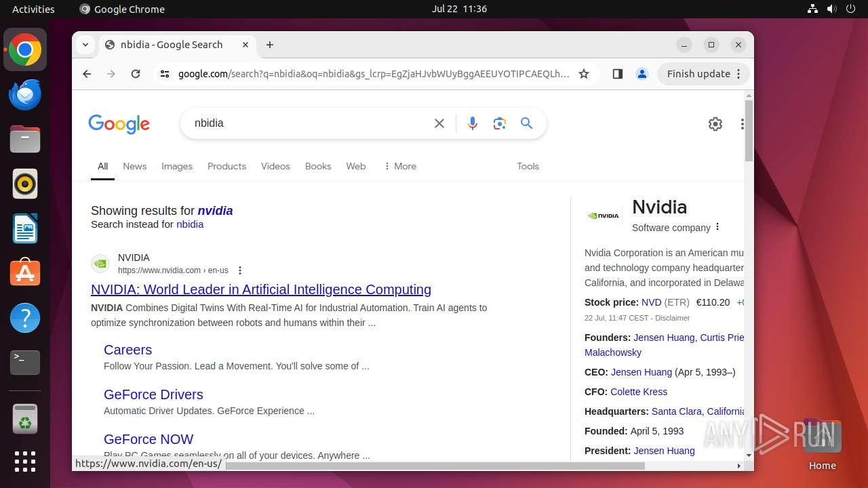Search instead for nbidia link

click(190, 224)
